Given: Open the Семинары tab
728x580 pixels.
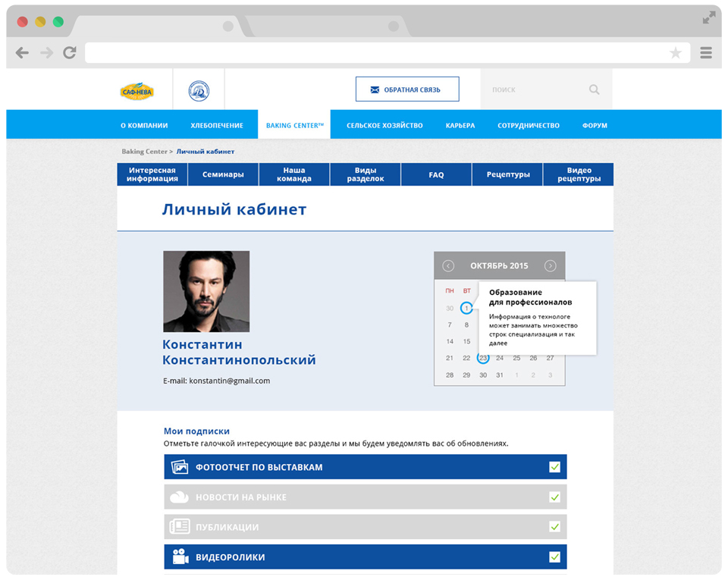Looking at the screenshot, I should point(223,174).
